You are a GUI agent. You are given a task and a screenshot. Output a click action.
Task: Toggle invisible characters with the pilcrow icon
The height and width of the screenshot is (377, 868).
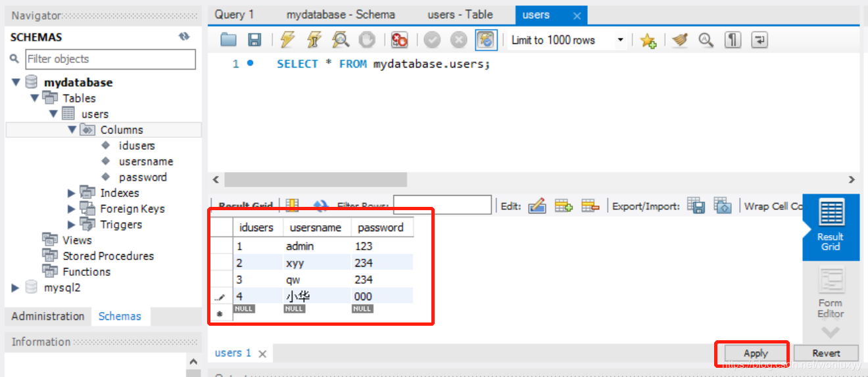point(733,40)
